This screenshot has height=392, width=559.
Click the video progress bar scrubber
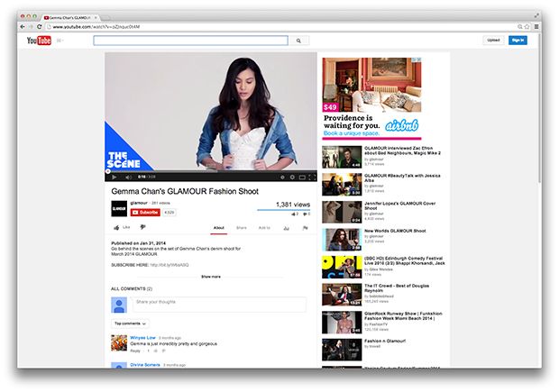(108, 171)
